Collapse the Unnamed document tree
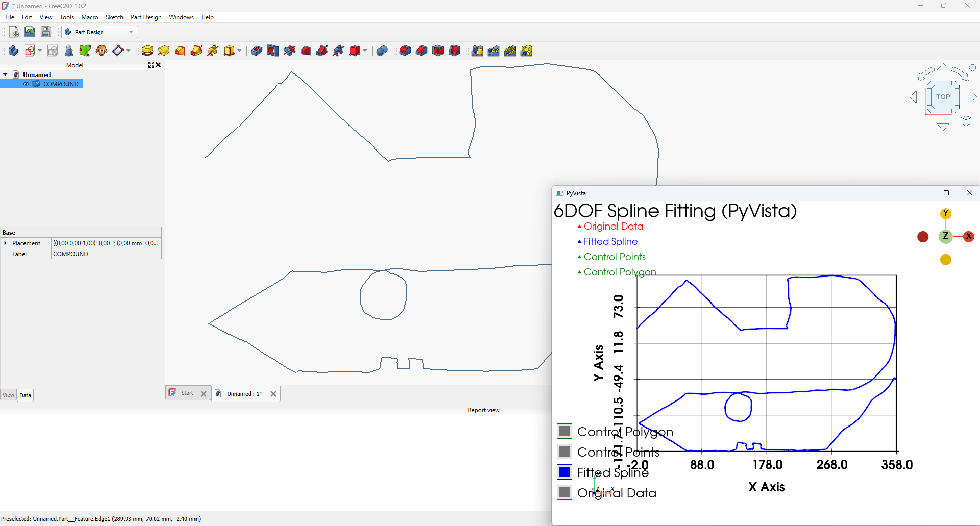 click(6, 74)
